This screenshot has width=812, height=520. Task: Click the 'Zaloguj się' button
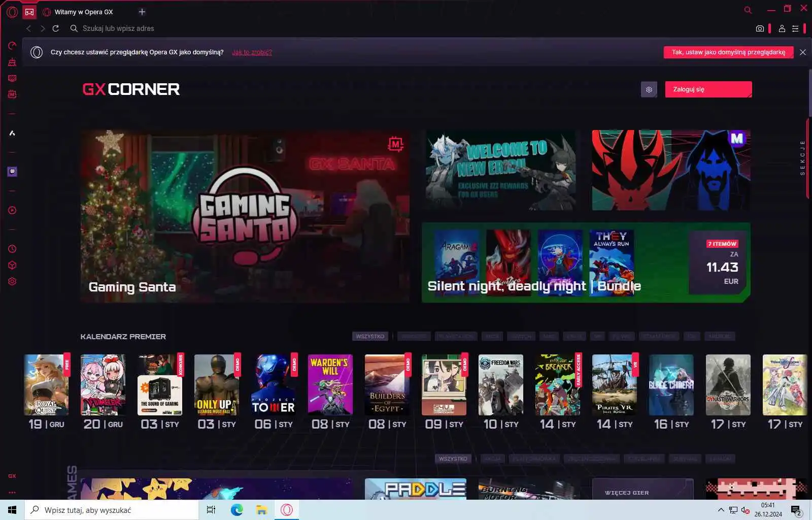tap(708, 89)
